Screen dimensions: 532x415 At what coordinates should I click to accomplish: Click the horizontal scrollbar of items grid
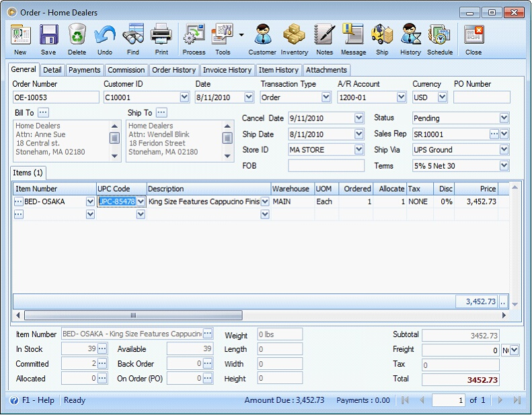133,315
